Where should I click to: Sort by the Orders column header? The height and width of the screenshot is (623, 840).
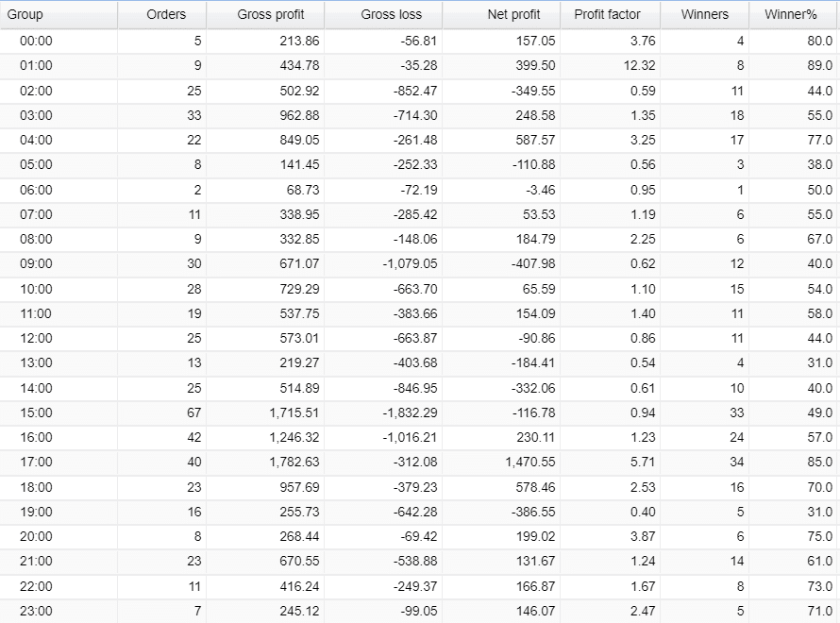point(166,14)
